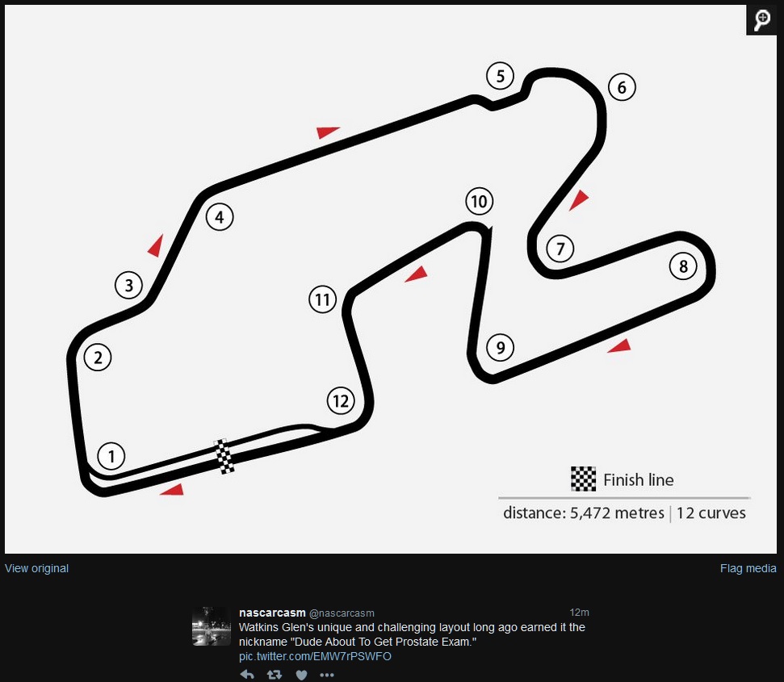Click Flag media link
This screenshot has height=682, width=784.
748,568
